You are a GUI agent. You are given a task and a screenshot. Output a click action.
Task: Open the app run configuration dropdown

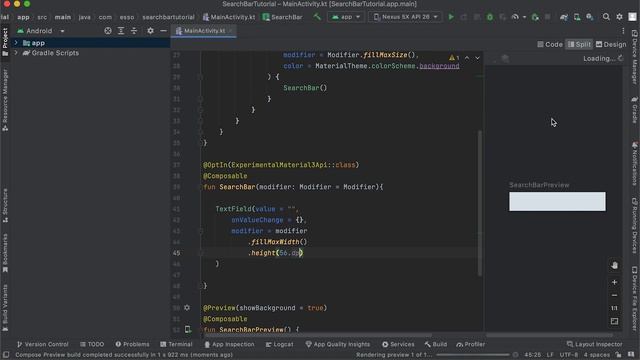pos(345,17)
